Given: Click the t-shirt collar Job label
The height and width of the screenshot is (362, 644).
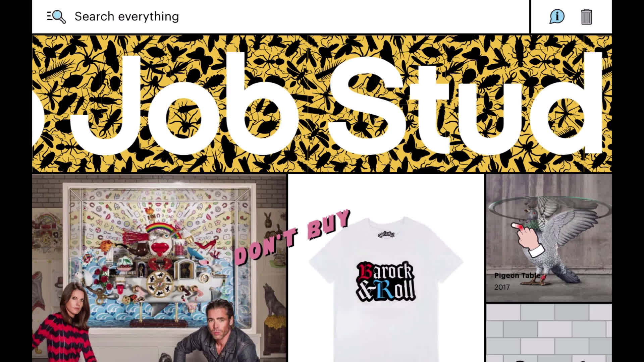Looking at the screenshot, I should pos(386,234).
